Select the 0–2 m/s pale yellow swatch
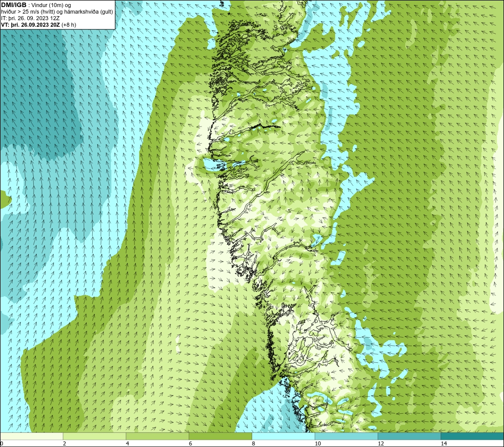The width and height of the screenshot is (504, 447). point(31,436)
